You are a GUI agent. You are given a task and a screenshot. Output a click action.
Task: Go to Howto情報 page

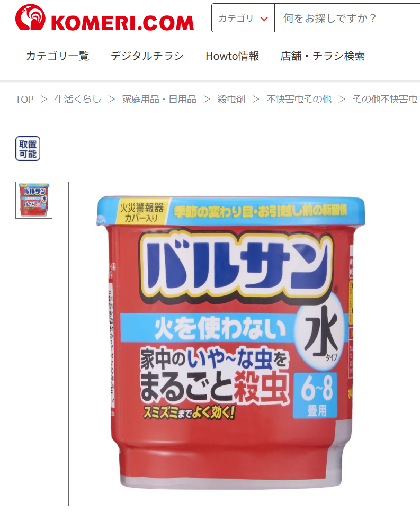[x=232, y=56]
